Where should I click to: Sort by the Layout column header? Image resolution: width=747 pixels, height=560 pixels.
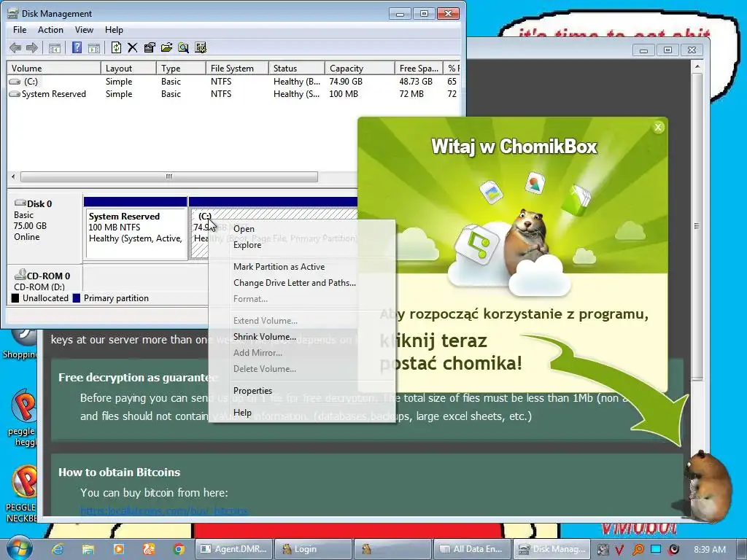tap(128, 68)
